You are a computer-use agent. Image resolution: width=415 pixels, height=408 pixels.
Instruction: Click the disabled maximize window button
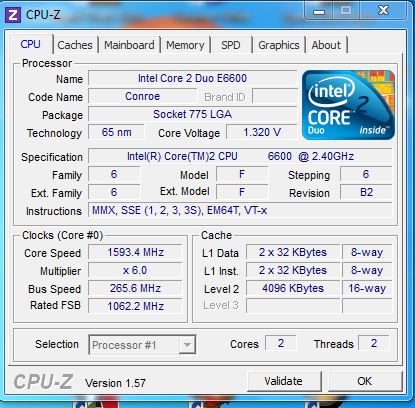[346, 11]
